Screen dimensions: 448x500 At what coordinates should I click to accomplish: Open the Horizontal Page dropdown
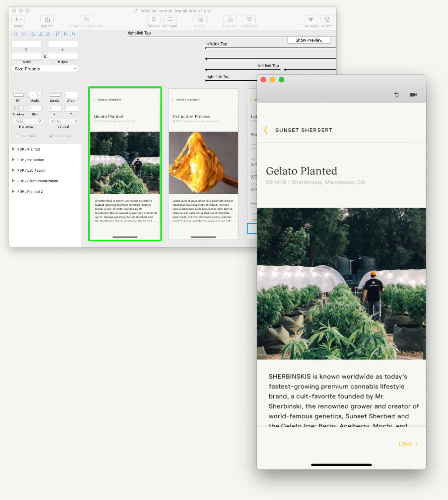[27, 121]
